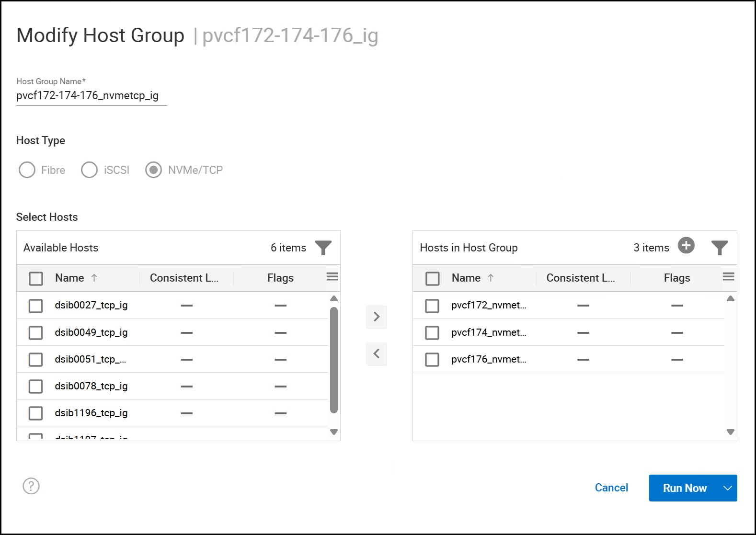The height and width of the screenshot is (535, 756).
Task: Open the filter for Available Hosts
Action: [x=323, y=248]
